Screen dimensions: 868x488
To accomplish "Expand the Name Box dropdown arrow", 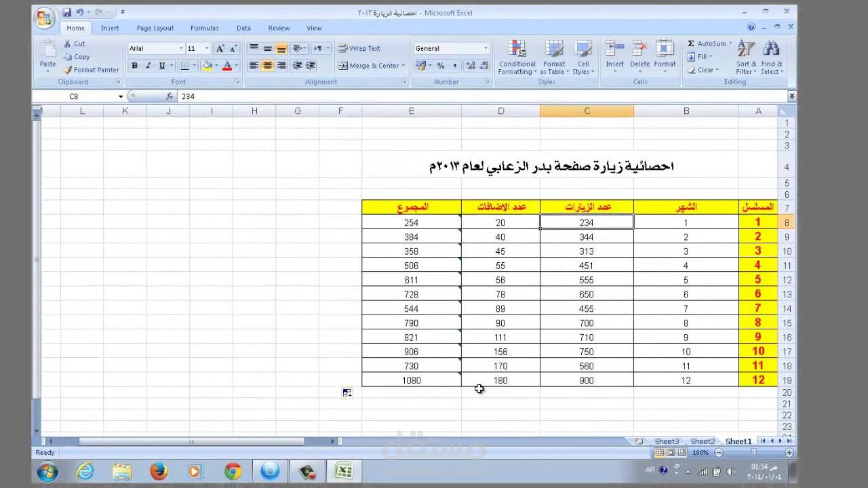I will [x=121, y=96].
